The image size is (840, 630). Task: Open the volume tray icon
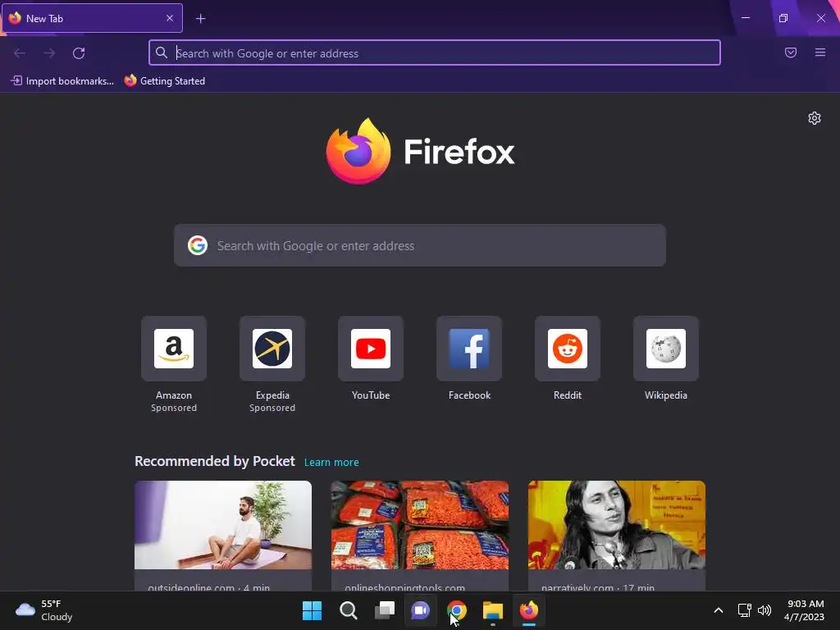click(765, 610)
